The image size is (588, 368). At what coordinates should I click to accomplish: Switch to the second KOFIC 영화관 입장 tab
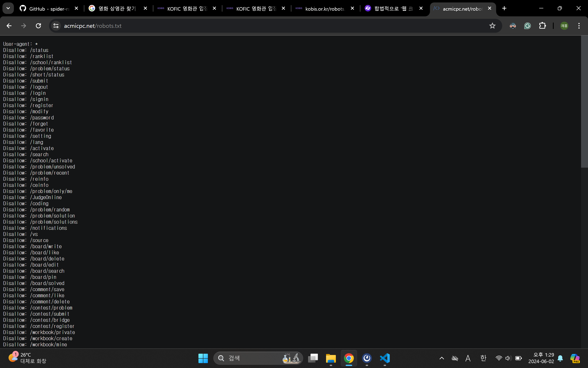point(256,9)
